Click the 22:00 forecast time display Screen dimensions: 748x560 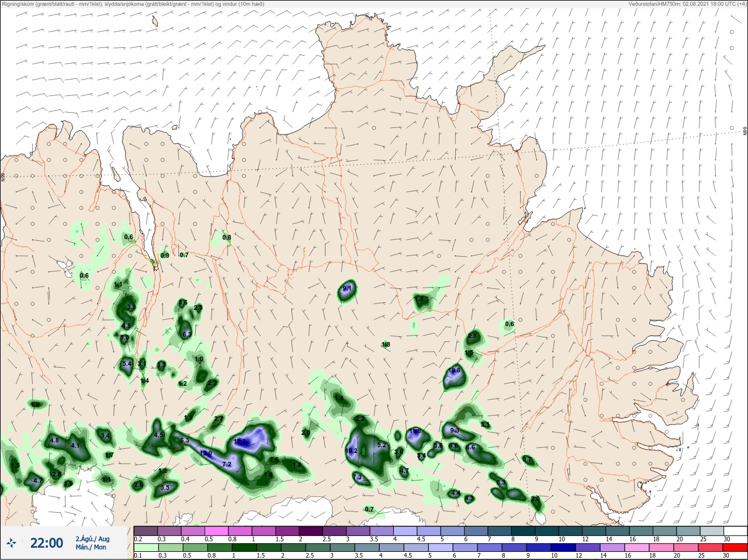click(x=46, y=543)
